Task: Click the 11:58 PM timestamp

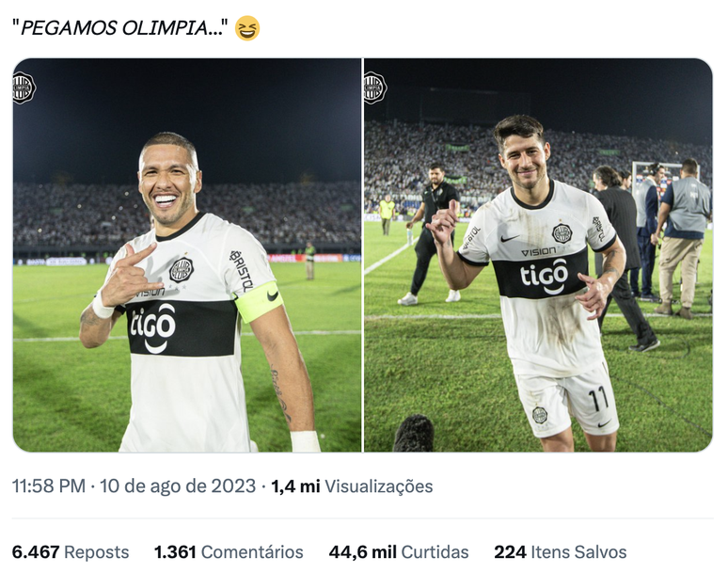Action: click(x=48, y=486)
